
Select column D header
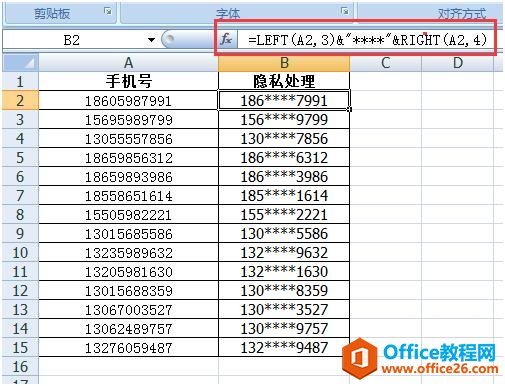[x=458, y=63]
